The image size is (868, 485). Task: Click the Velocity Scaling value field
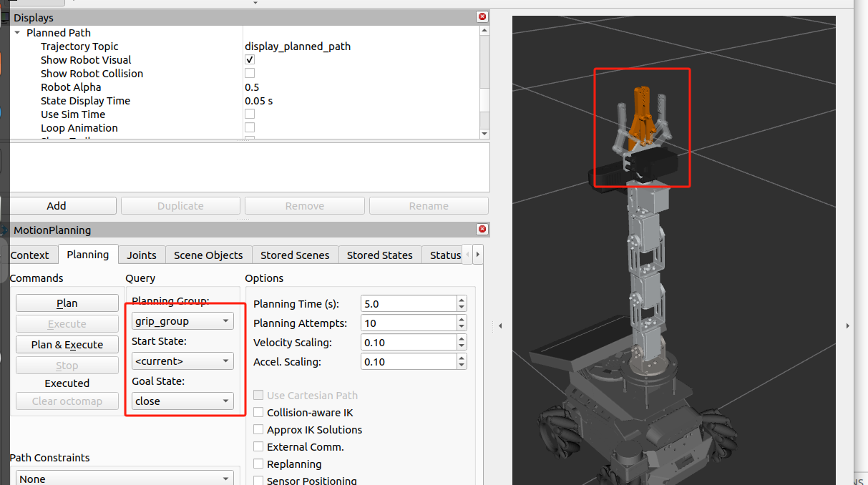[409, 342]
